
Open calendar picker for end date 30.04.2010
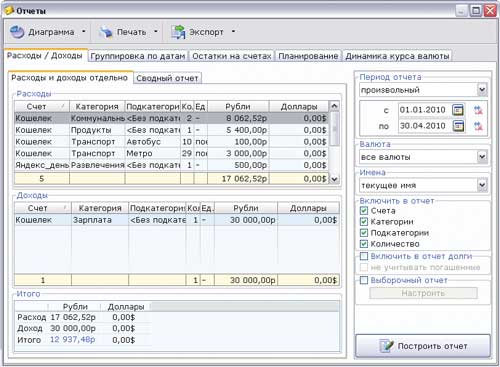click(458, 126)
